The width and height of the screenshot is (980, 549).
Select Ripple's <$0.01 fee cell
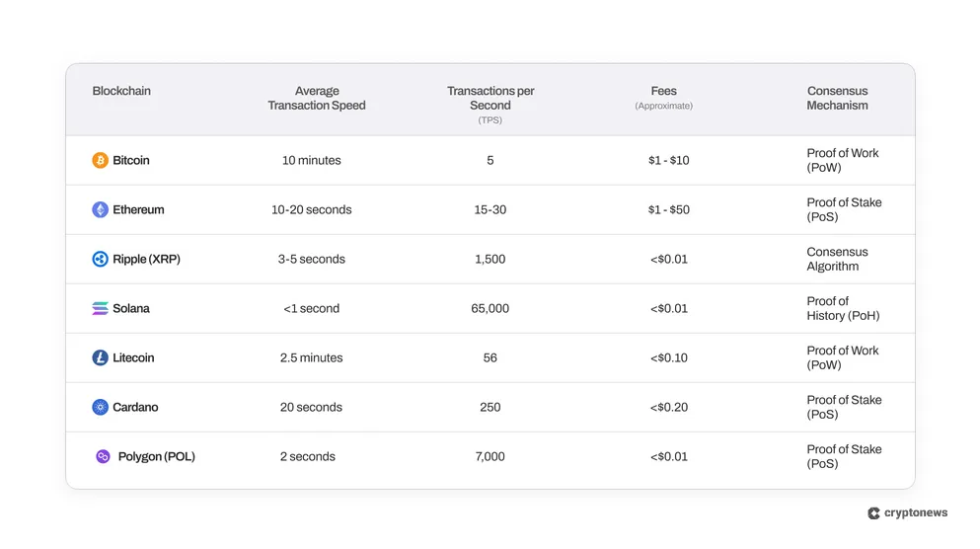[669, 259]
